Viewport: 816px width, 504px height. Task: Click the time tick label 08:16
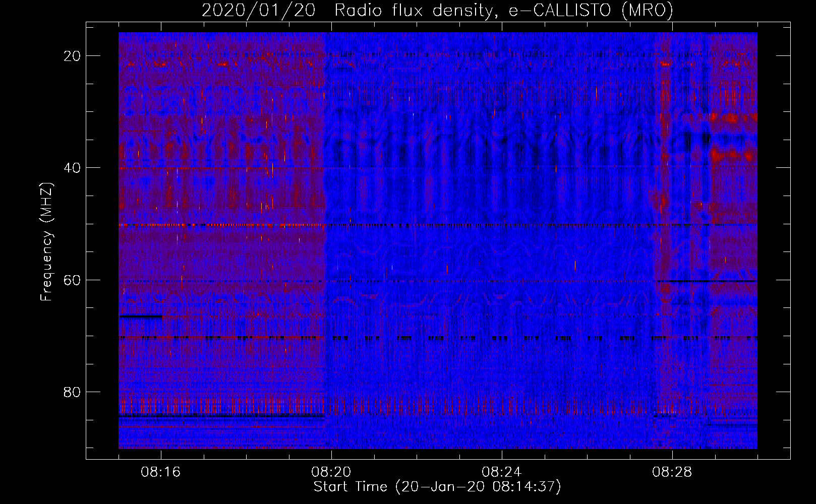pos(161,472)
